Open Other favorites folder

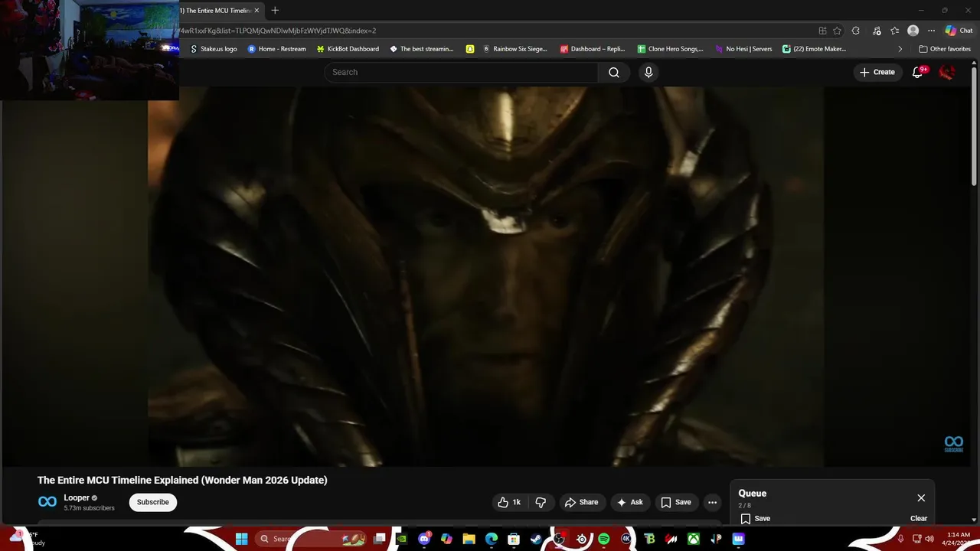[945, 49]
